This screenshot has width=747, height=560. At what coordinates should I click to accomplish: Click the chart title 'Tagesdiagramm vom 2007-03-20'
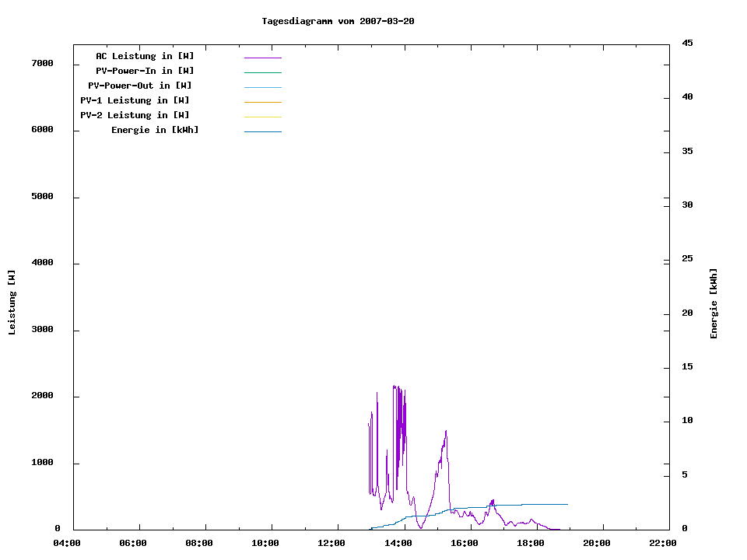click(x=338, y=21)
